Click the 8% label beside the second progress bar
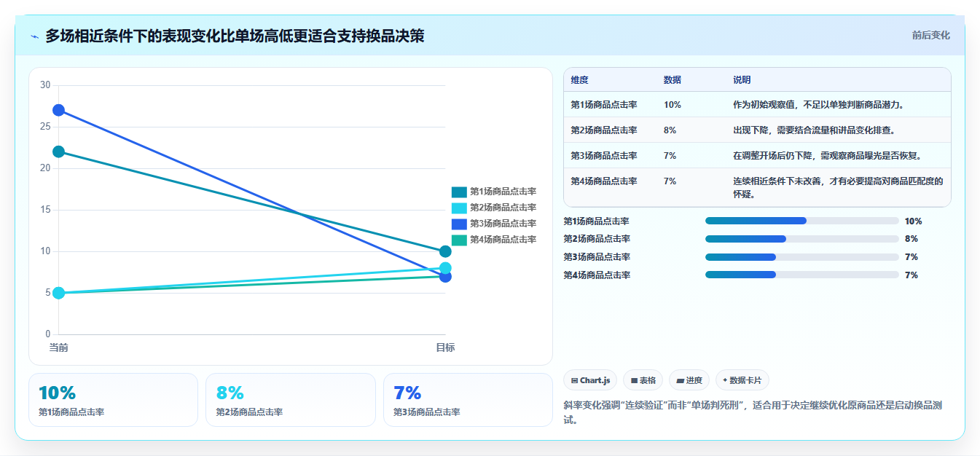The height and width of the screenshot is (456, 980). 911,239
